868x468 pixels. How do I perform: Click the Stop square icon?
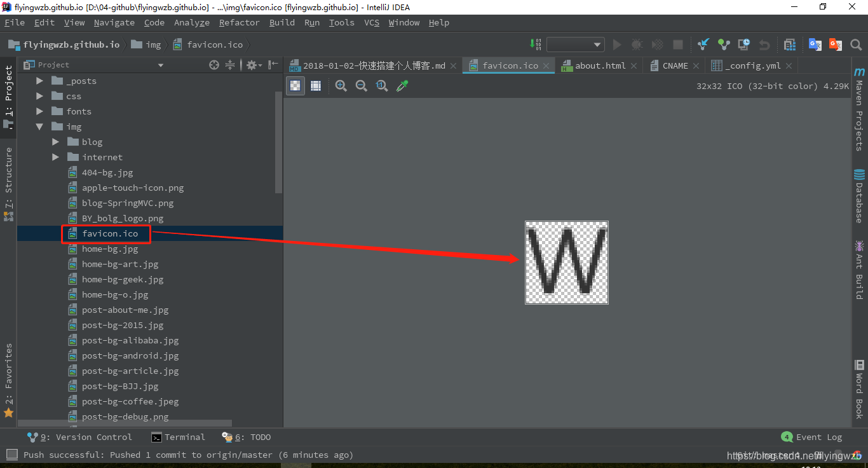[678, 45]
